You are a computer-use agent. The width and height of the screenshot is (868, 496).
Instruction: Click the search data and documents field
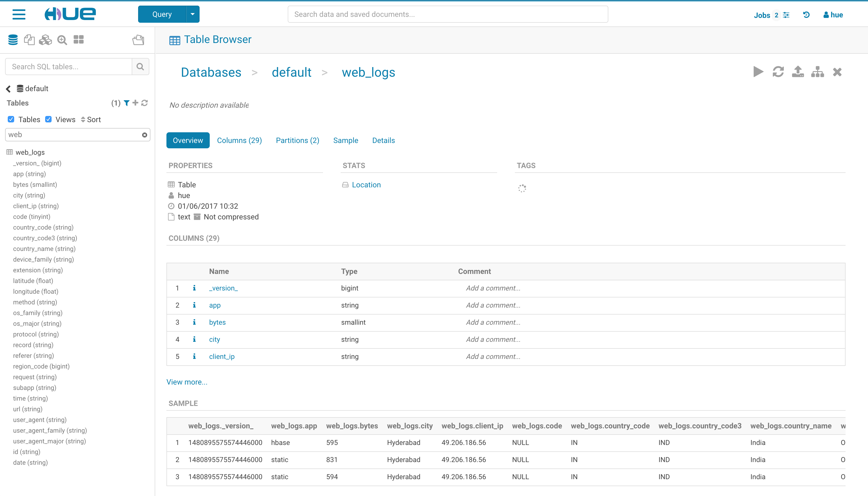447,14
